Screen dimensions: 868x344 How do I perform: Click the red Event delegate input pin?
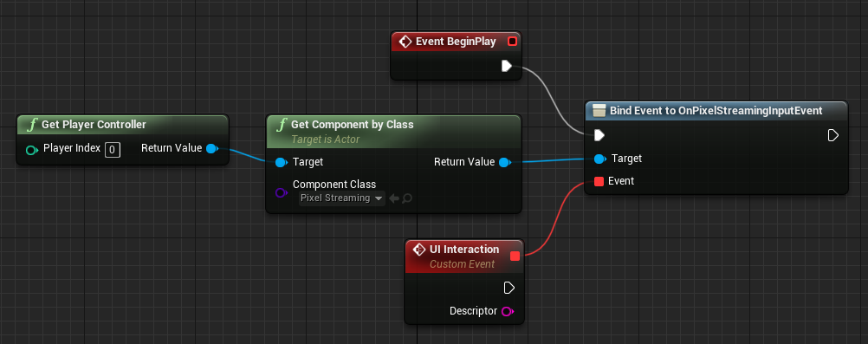599,181
